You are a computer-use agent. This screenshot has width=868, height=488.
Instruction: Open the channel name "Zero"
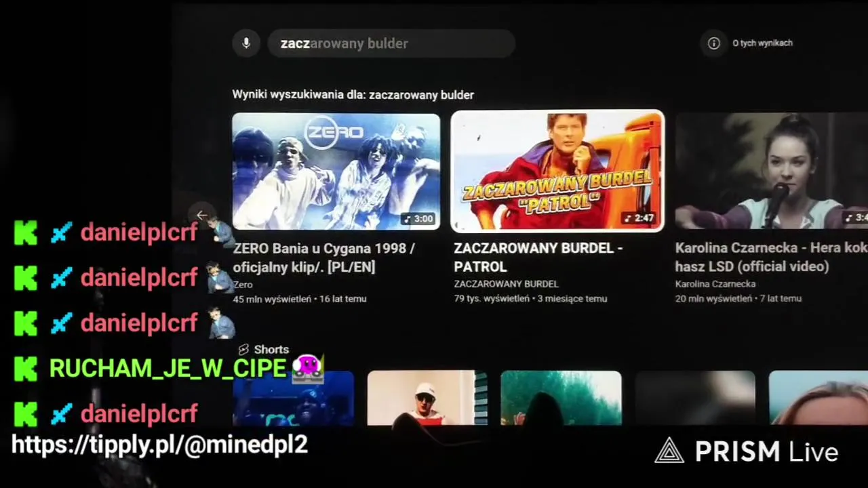click(x=243, y=285)
